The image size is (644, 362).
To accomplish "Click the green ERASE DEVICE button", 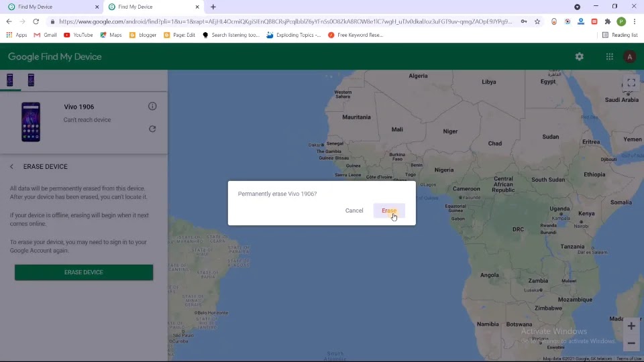I will [84, 272].
